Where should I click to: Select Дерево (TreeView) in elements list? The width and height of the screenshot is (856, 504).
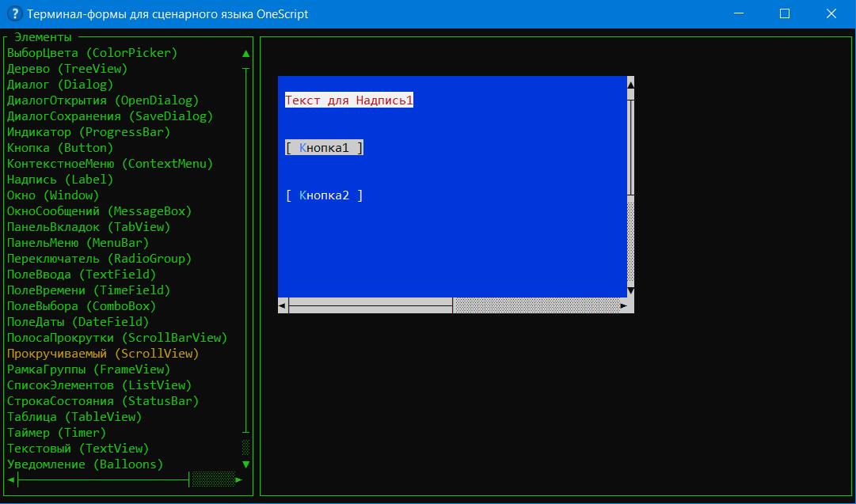point(67,69)
